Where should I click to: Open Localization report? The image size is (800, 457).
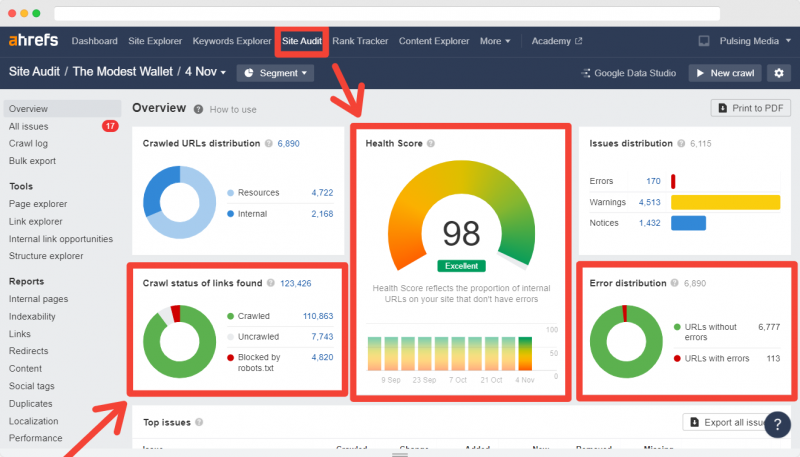33,421
